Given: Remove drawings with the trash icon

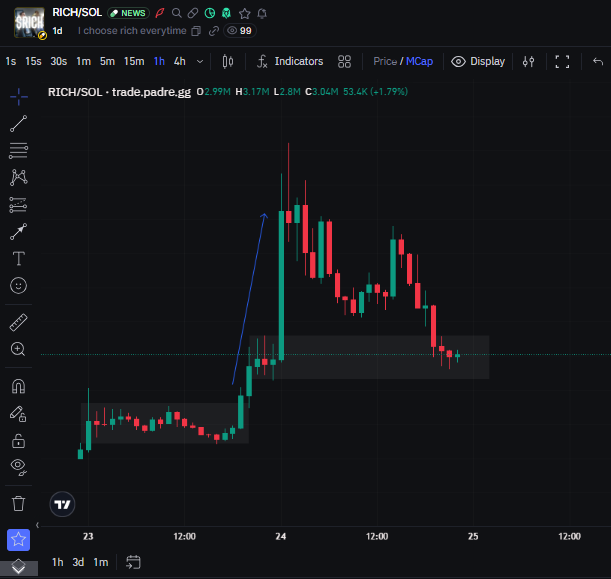Looking at the screenshot, I should [18, 503].
